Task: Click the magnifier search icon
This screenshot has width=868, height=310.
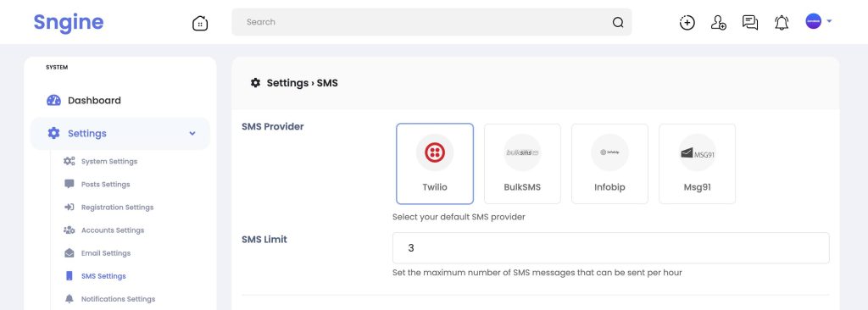Action: click(618, 23)
